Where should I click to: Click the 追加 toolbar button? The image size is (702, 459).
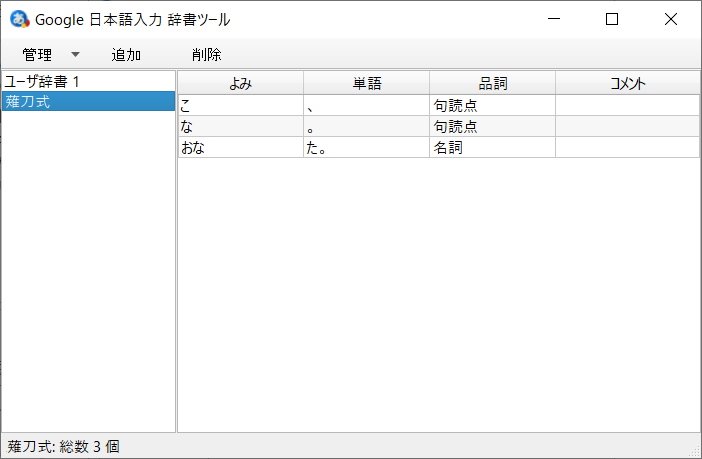(x=126, y=55)
